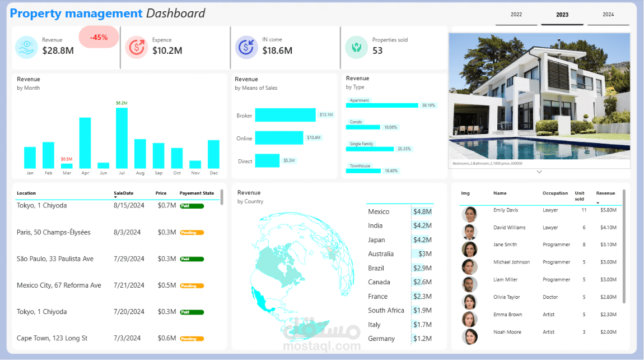Click the Name column header
The image size is (644, 360).
tap(500, 193)
